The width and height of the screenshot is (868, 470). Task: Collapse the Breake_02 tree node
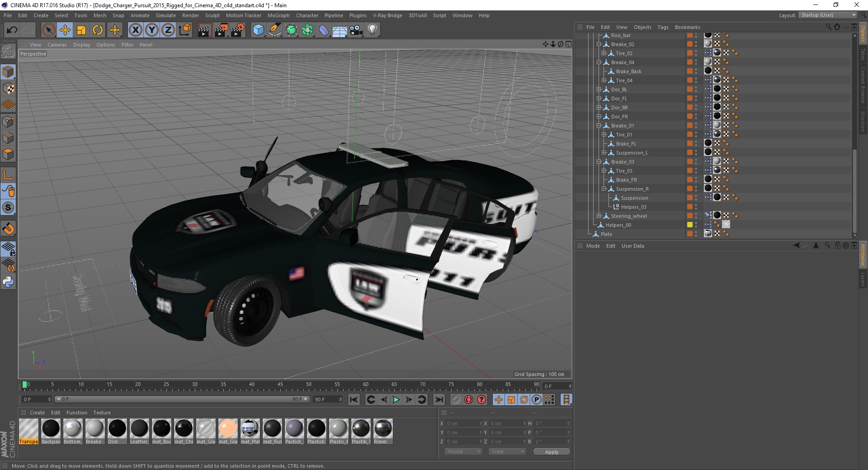pos(599,44)
